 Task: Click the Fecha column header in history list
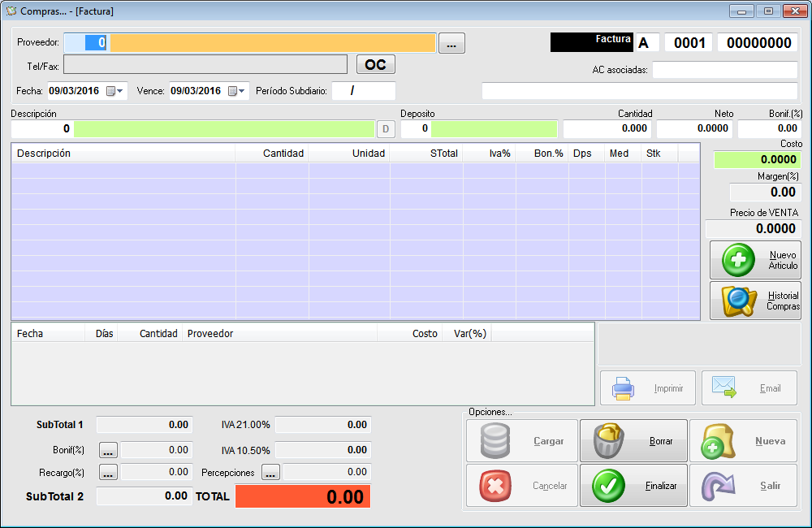49,334
